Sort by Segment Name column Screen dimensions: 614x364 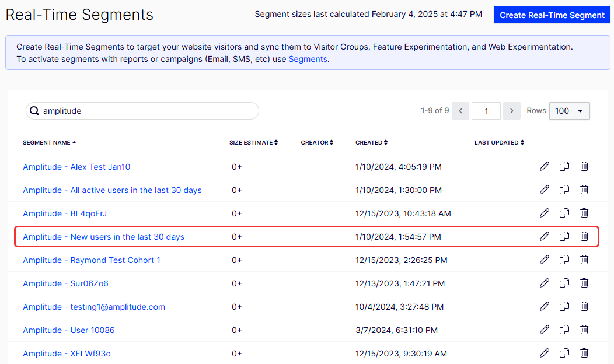point(49,142)
